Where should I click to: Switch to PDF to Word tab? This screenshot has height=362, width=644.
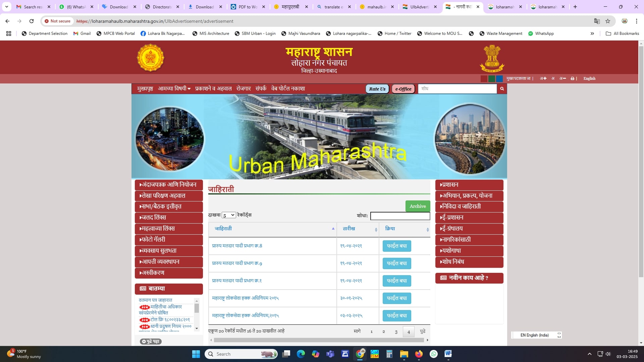(248, 7)
